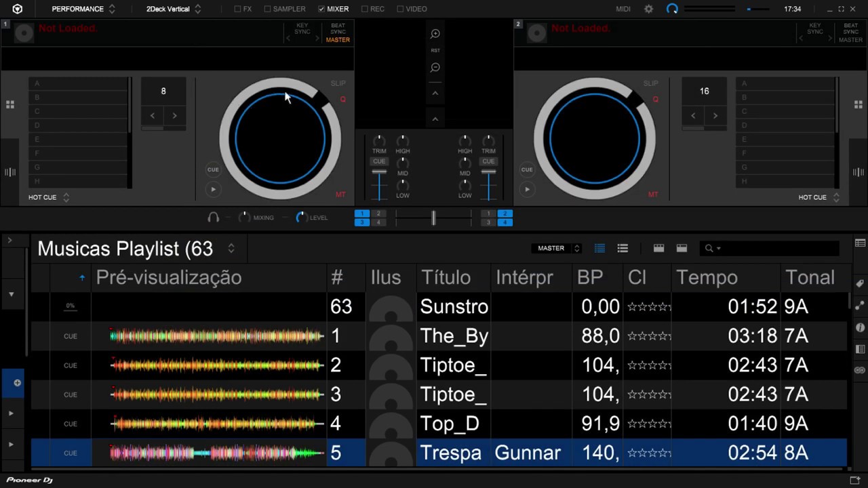Sort by Tonal column header
The image size is (868, 488).
[814, 277]
